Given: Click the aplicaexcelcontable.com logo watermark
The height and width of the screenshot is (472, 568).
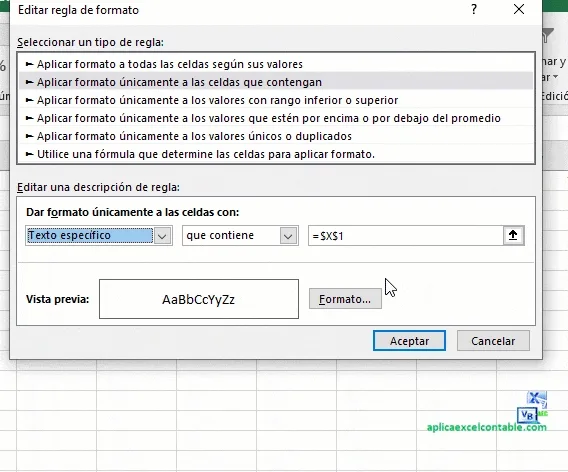Looking at the screenshot, I should click(486, 412).
